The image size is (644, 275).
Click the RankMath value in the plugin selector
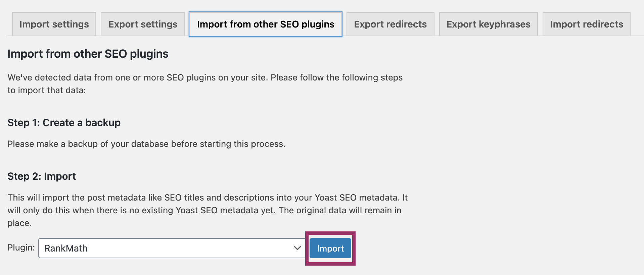point(66,248)
